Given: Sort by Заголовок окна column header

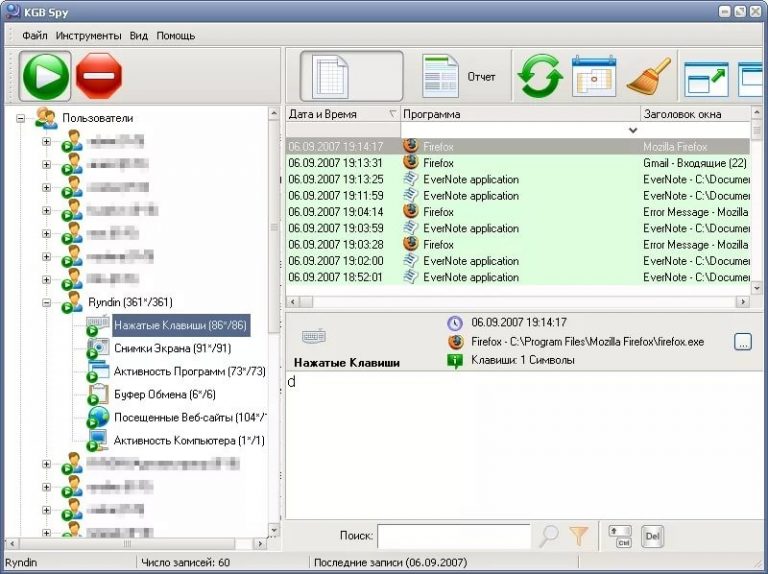Looking at the screenshot, I should coord(695,114).
